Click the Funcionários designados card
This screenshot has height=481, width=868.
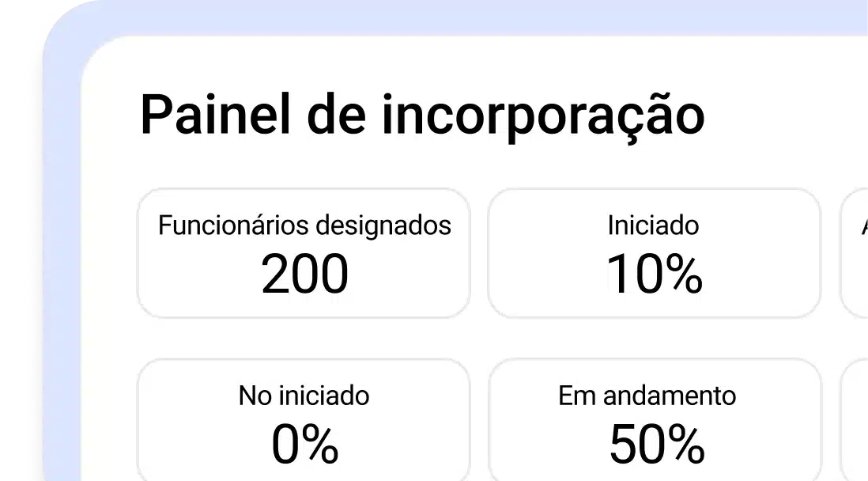[304, 252]
